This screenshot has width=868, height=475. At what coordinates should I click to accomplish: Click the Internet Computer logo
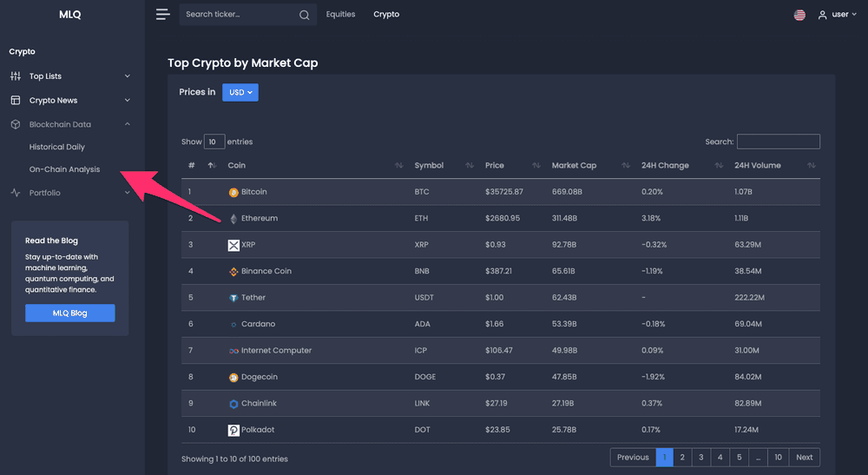(233, 351)
